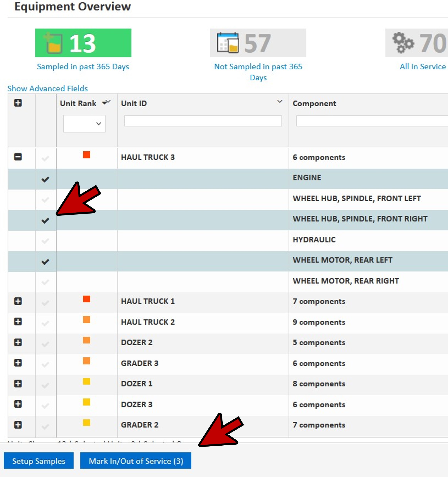Click Sampled in past 365 Days link
Viewport: 448px width, 477px height.
tap(83, 66)
